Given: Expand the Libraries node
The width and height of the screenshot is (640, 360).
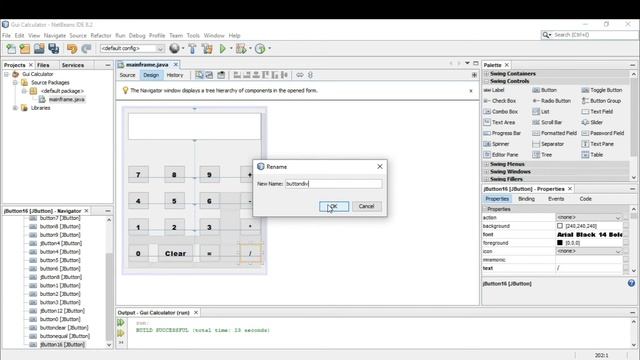Looking at the screenshot, I should tap(15, 108).
